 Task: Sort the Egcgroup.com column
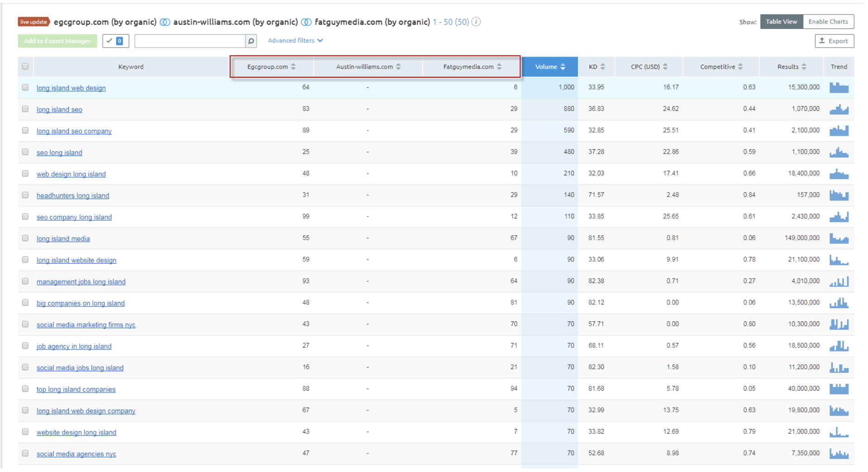pos(293,67)
